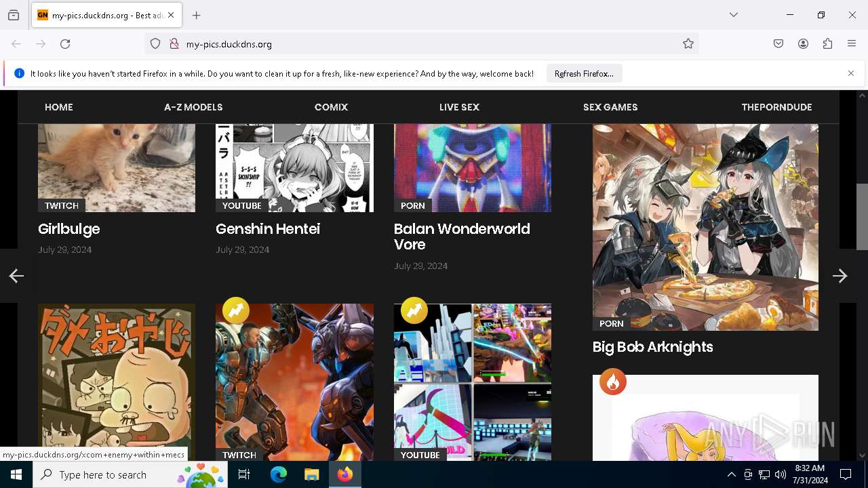
Task: Open the A-Z MODELS menu item
Action: pyautogui.click(x=193, y=107)
